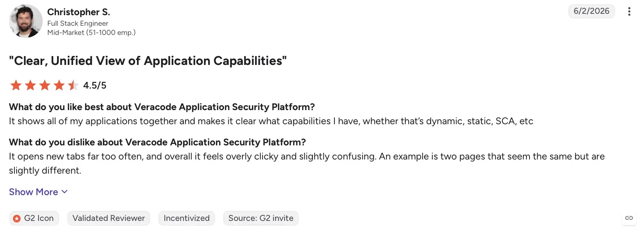Viewport: 644px width, 235px height.
Task: Click the fourth rating star
Action: click(x=59, y=85)
